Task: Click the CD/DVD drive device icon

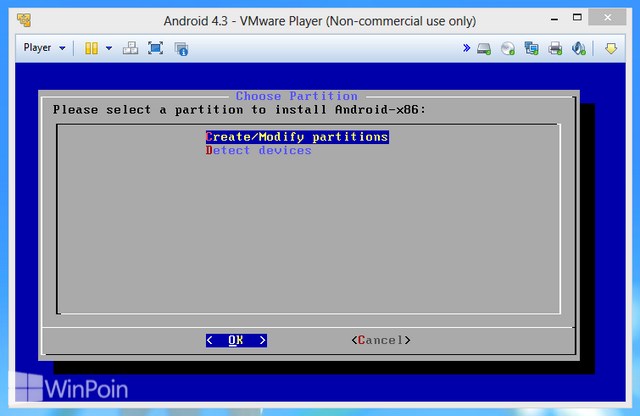Action: coord(508,49)
